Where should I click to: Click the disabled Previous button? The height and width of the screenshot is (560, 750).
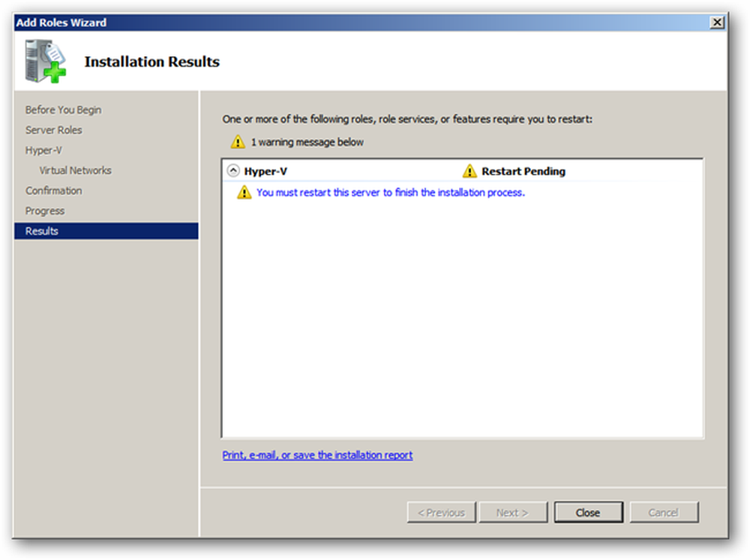[442, 512]
